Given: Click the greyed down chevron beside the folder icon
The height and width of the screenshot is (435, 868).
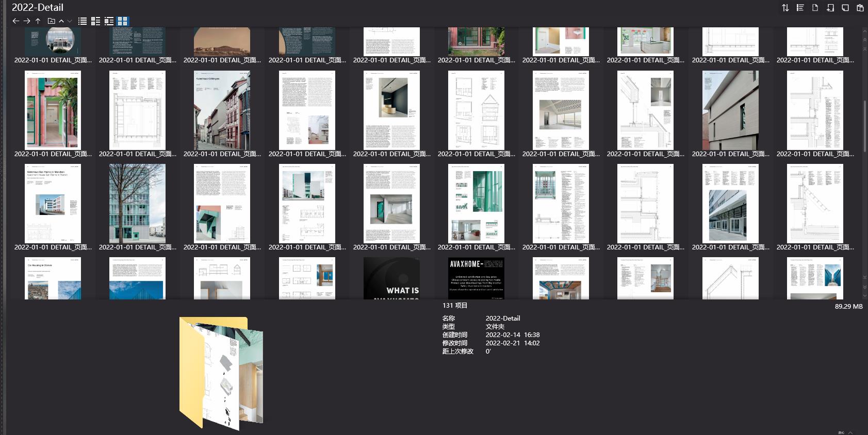Looking at the screenshot, I should tap(70, 21).
